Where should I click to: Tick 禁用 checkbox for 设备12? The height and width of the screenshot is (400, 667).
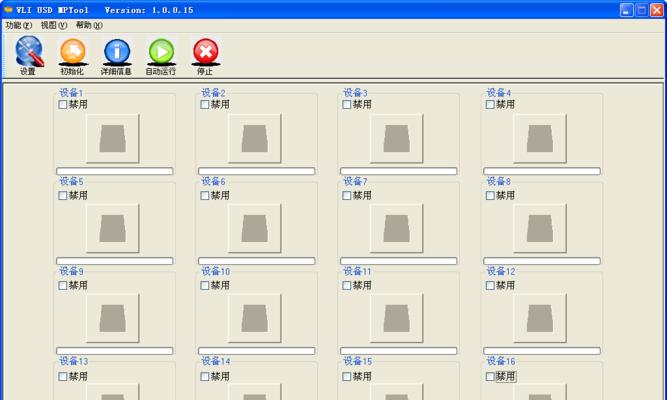[490, 285]
